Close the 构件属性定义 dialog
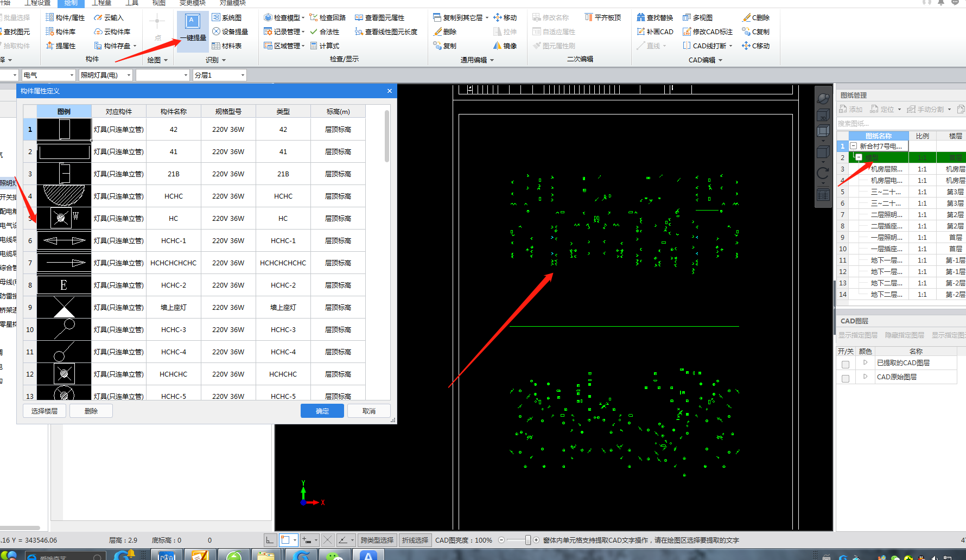966x560 pixels. point(389,91)
